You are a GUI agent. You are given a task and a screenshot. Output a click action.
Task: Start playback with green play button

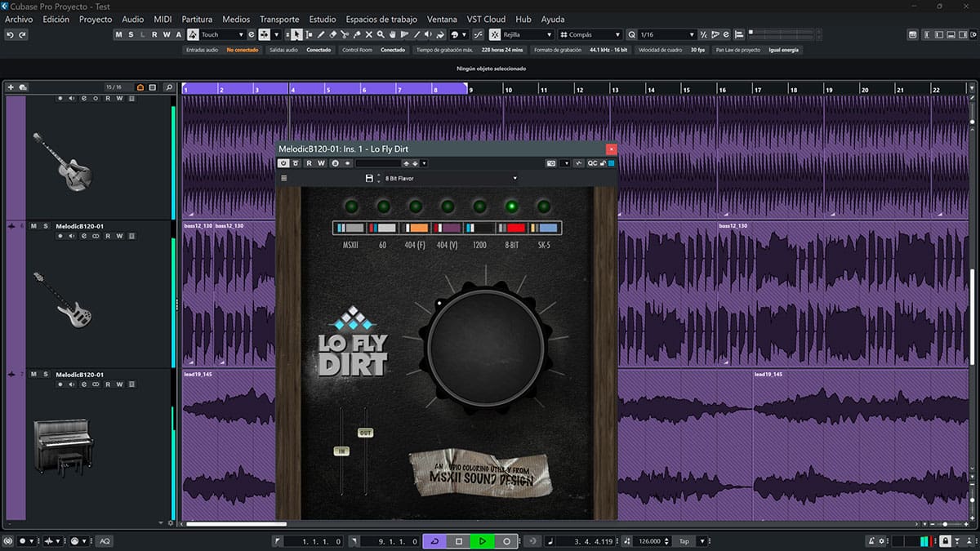pos(482,541)
